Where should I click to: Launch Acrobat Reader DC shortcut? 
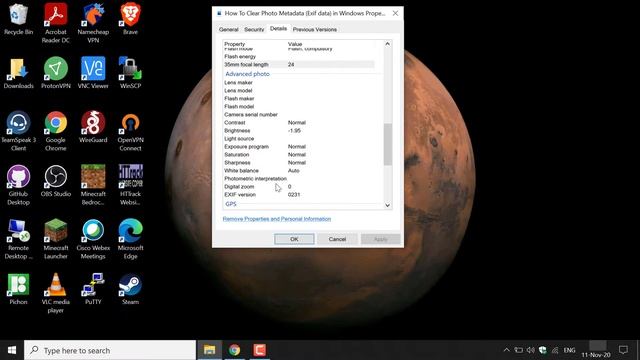coord(56,24)
